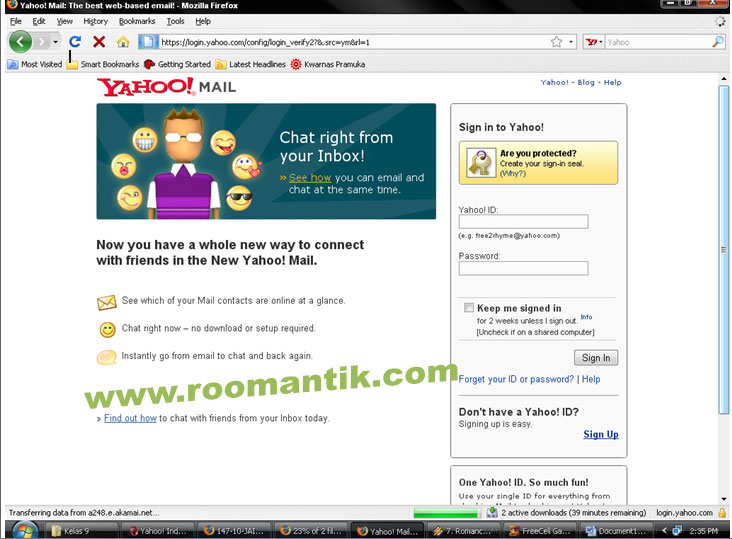The width and height of the screenshot is (732, 539).
Task: Click the 2 active downloads status text
Action: (x=574, y=513)
